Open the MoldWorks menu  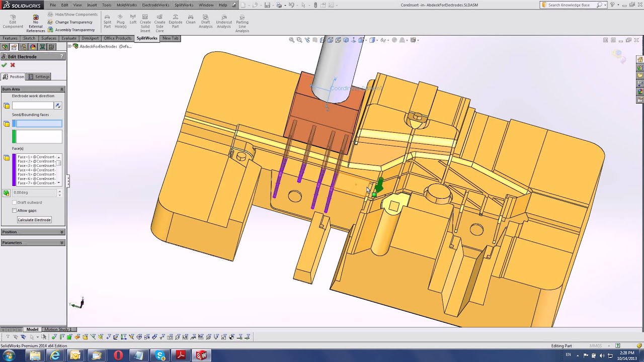coord(127,5)
